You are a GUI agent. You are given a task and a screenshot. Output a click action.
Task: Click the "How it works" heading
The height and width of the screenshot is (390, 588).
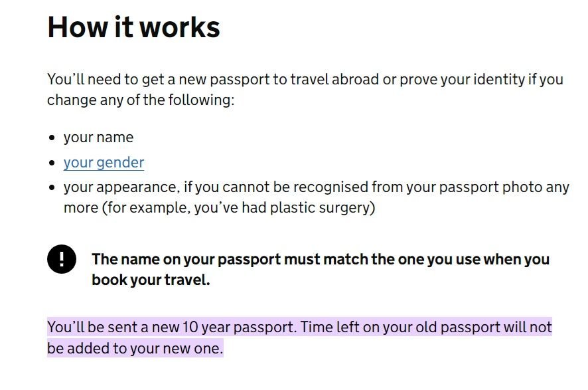coord(133,27)
